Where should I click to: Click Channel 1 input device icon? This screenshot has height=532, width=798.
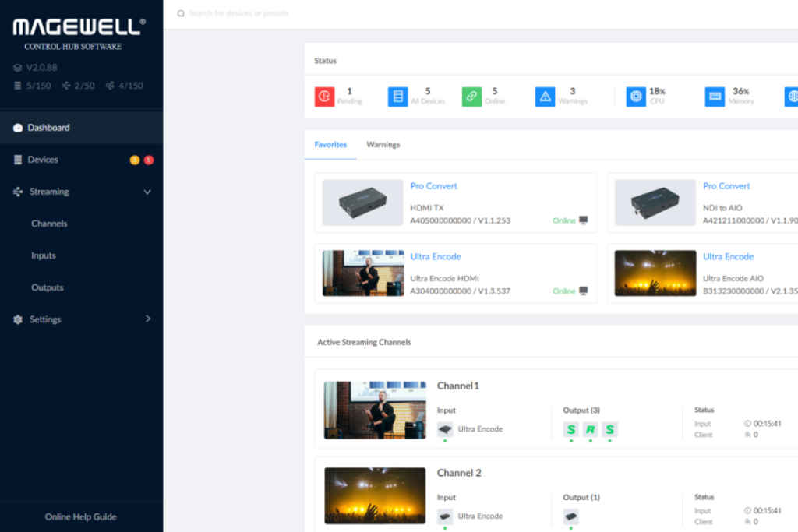(x=445, y=429)
